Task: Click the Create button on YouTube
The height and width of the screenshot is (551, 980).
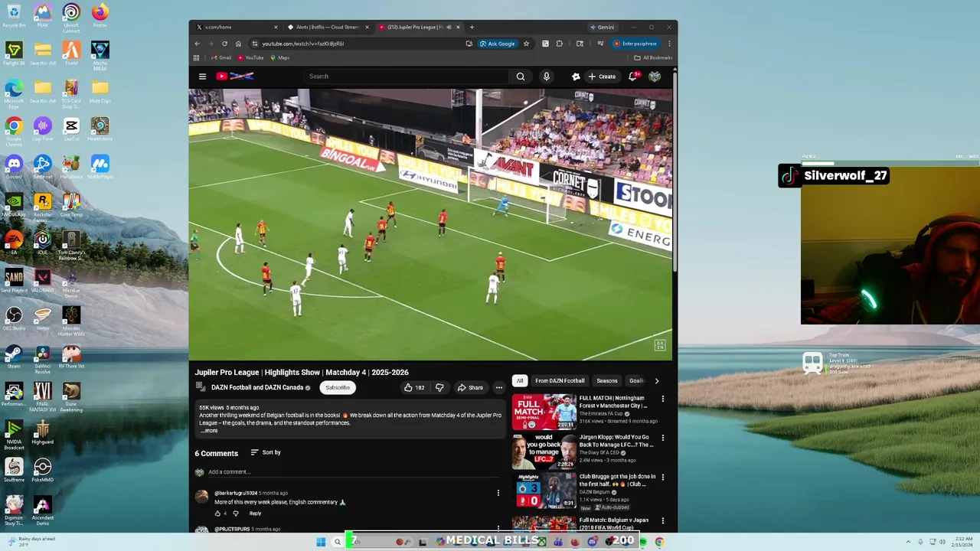Action: [602, 77]
